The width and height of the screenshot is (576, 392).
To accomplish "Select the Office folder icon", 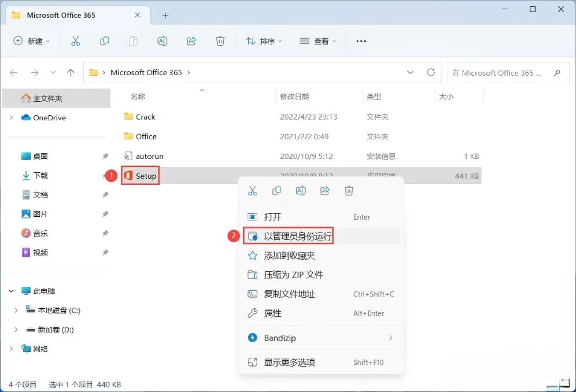I will point(128,136).
